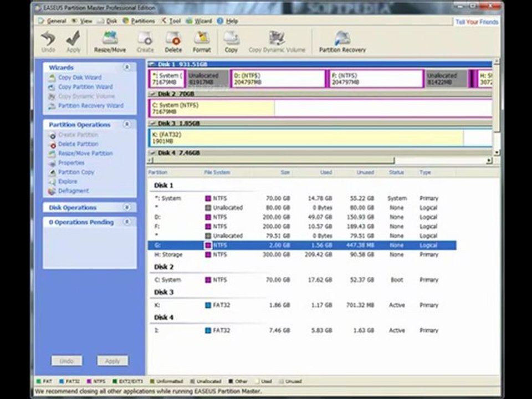
Task: Select the Unallocated 81917MB block
Action: tap(207, 79)
